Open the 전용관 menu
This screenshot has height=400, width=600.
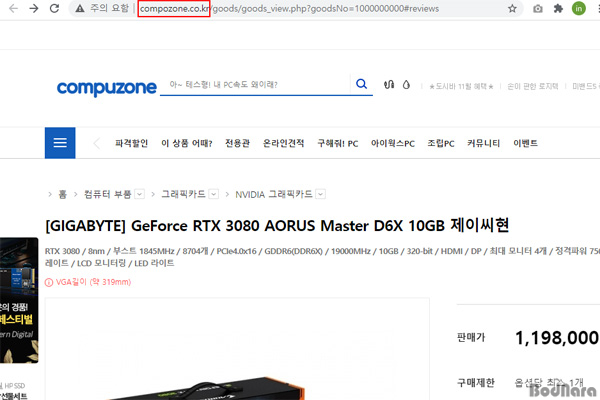[237, 143]
